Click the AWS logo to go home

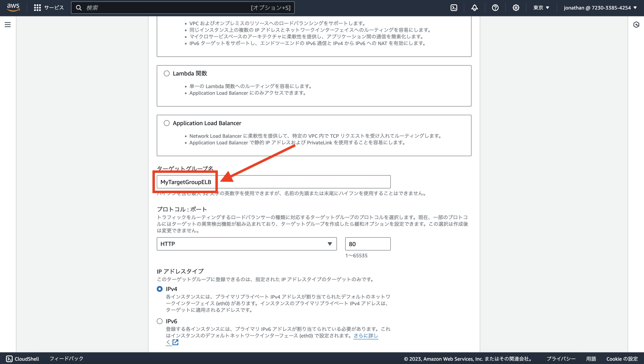tap(13, 7)
